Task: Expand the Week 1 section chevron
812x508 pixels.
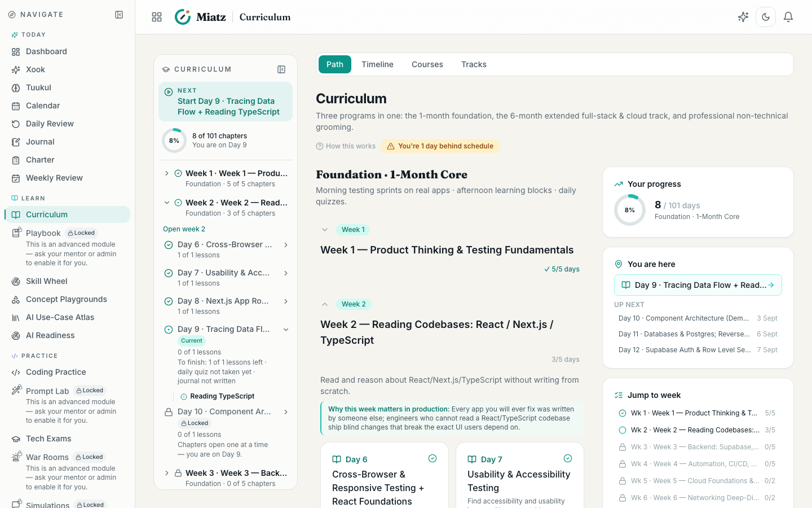Action: click(x=325, y=230)
